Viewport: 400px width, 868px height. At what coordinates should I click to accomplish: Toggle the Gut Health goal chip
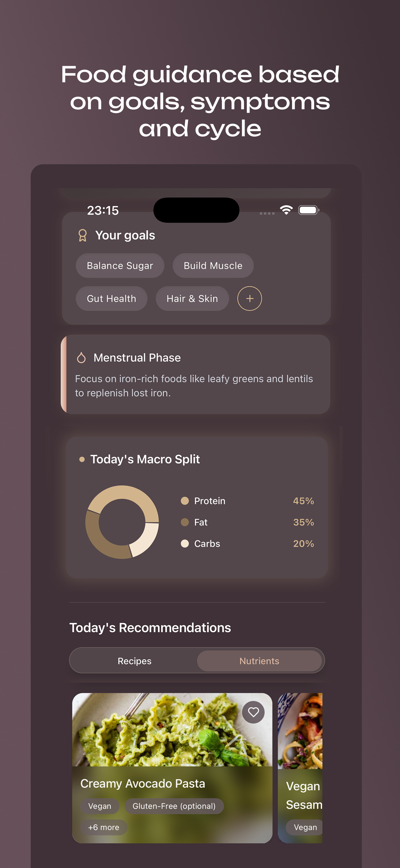111,299
